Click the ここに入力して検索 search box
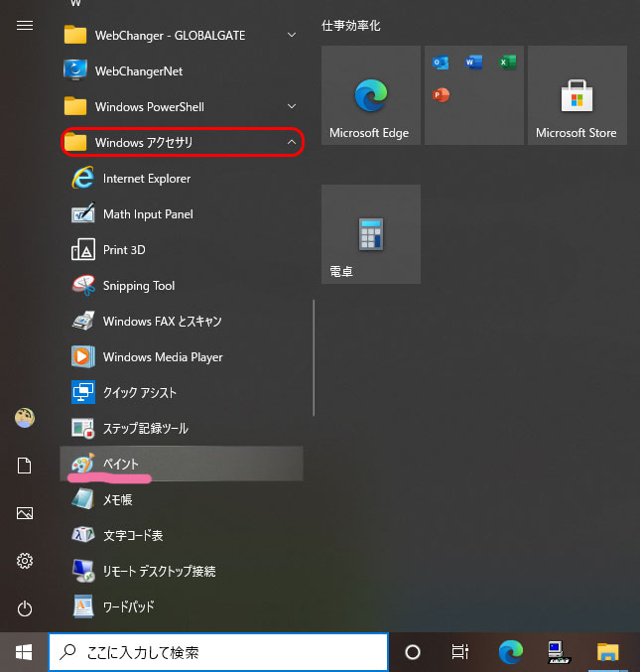 218,652
